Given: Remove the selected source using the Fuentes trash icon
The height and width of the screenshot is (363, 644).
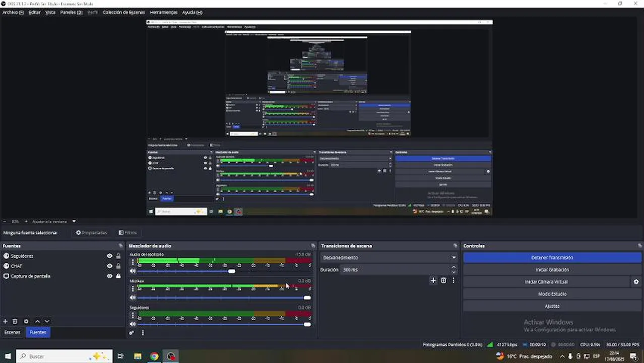Looking at the screenshot, I should pyautogui.click(x=15, y=321).
